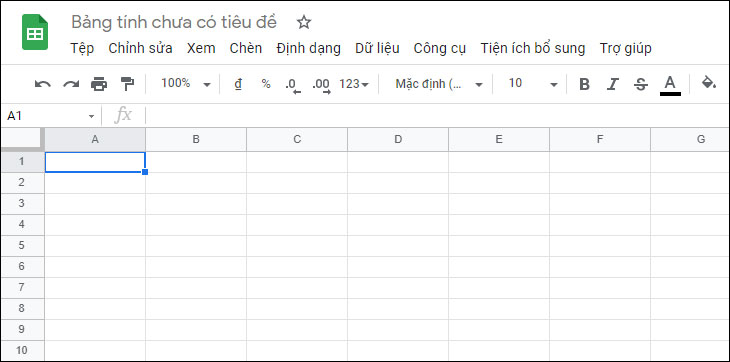Click the decrease decimal places icon
730x362 pixels.
pos(292,85)
